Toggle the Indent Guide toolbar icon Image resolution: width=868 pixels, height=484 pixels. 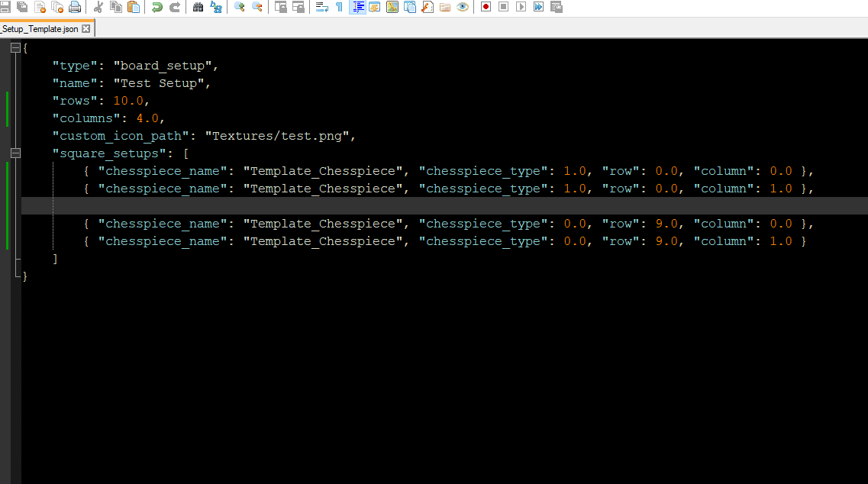tap(357, 7)
